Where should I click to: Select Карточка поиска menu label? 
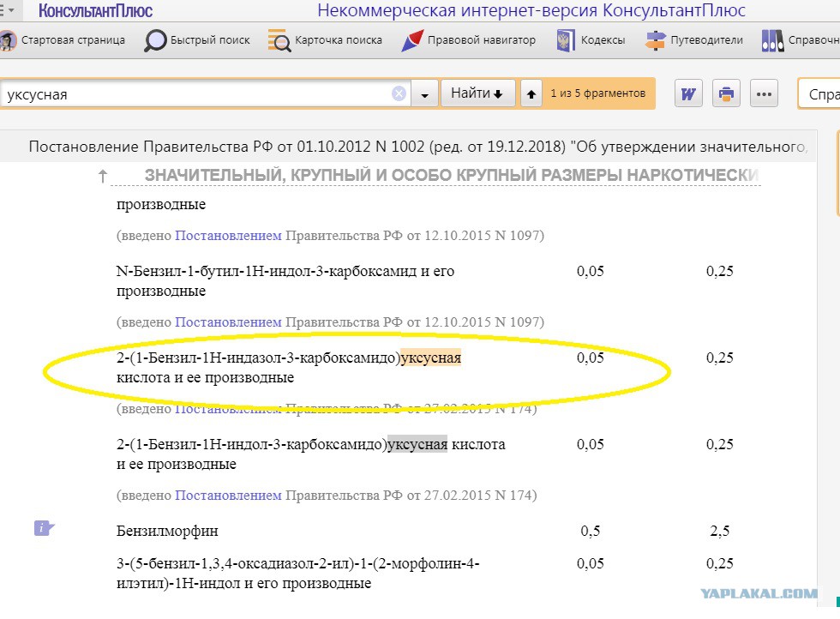point(339,40)
